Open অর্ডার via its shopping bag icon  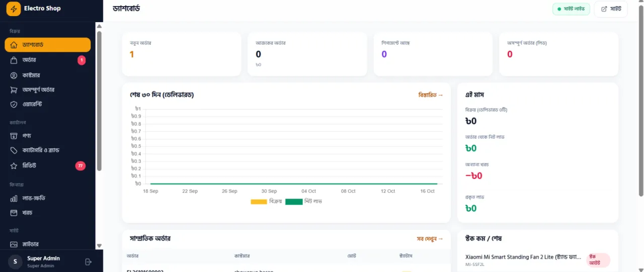tap(14, 60)
